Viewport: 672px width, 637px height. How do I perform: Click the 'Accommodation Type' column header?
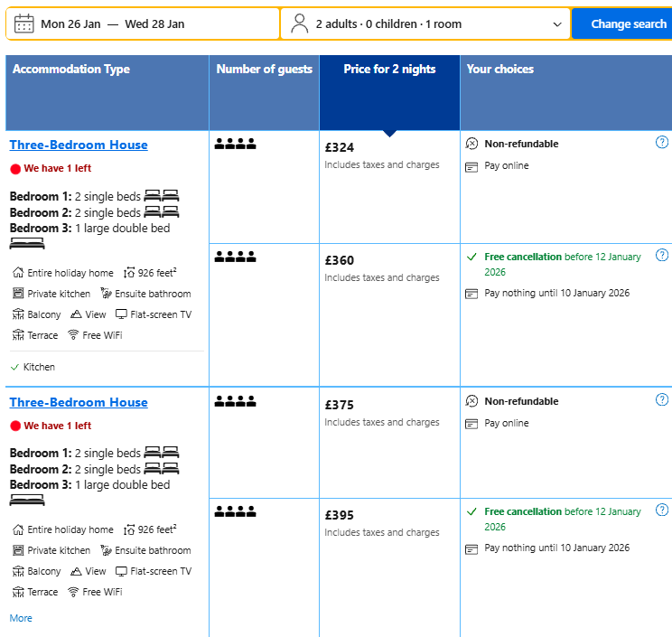coord(71,70)
